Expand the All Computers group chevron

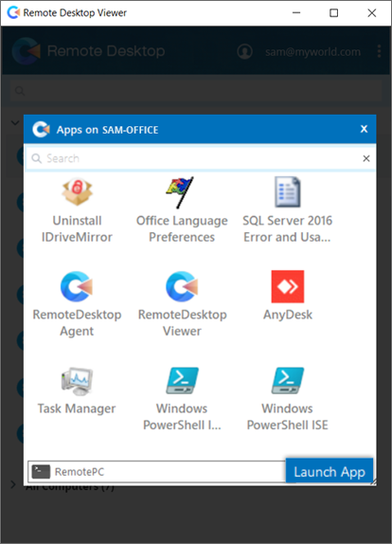coord(13,484)
